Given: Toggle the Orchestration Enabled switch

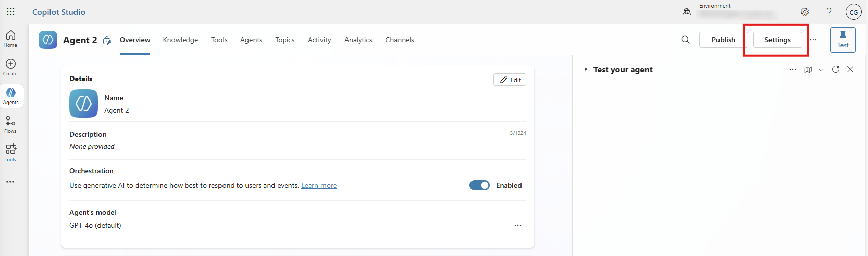Looking at the screenshot, I should [480, 185].
